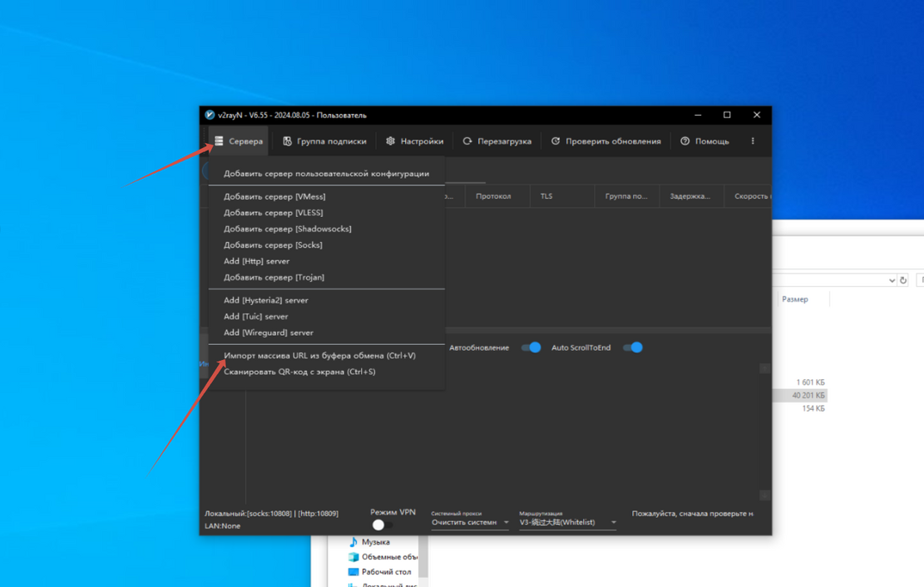Choose Добавить сервер [VLESS] from the menu

(x=273, y=213)
